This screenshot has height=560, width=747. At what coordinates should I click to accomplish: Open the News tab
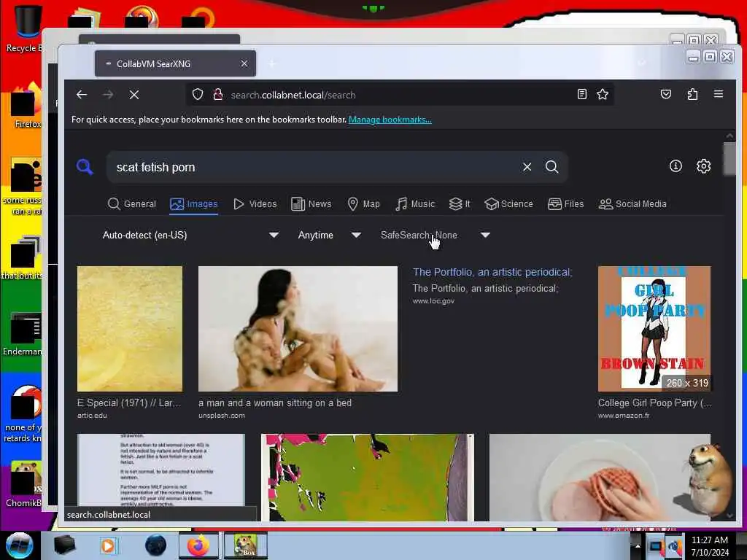[311, 204]
